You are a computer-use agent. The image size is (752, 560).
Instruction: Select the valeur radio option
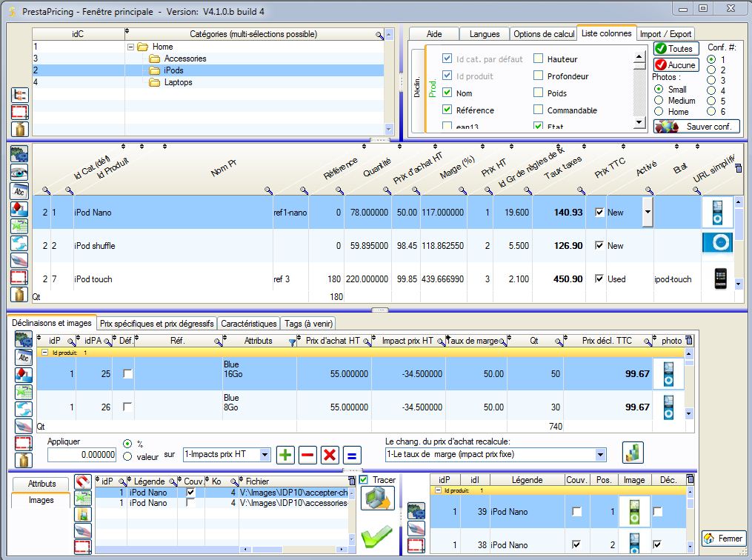(x=127, y=456)
